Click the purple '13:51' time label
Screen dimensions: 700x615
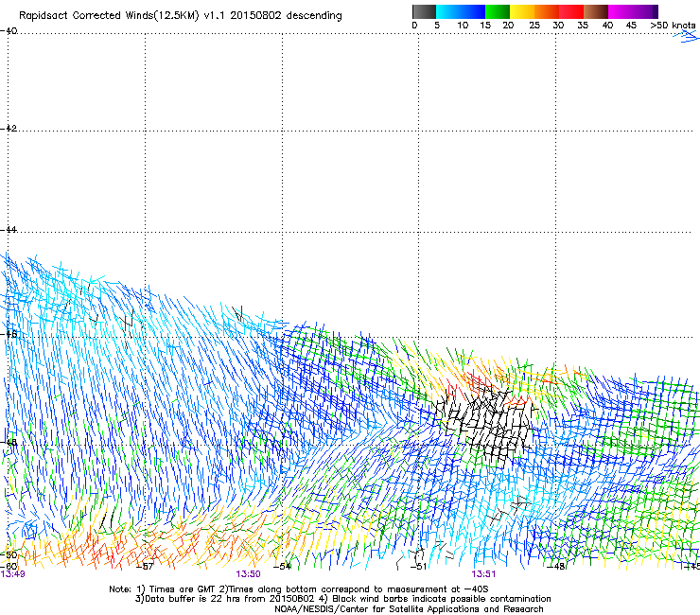(483, 574)
